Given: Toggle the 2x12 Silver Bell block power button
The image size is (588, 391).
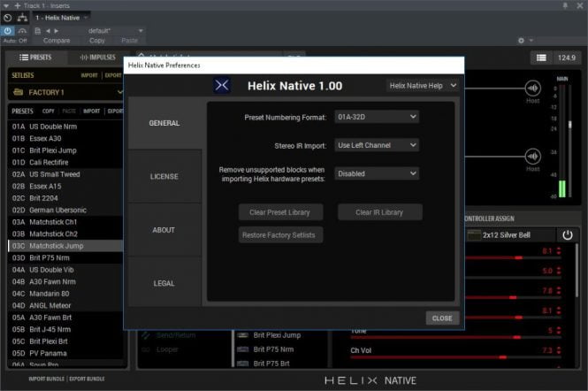Looking at the screenshot, I should (568, 235).
